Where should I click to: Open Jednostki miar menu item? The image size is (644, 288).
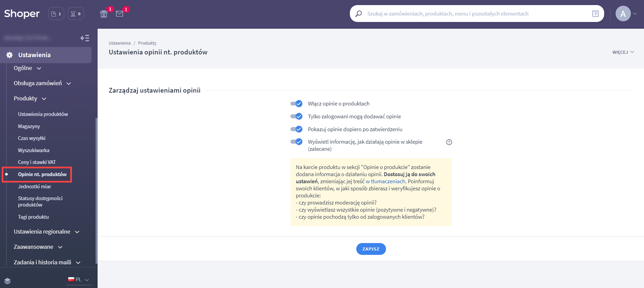[x=34, y=187]
